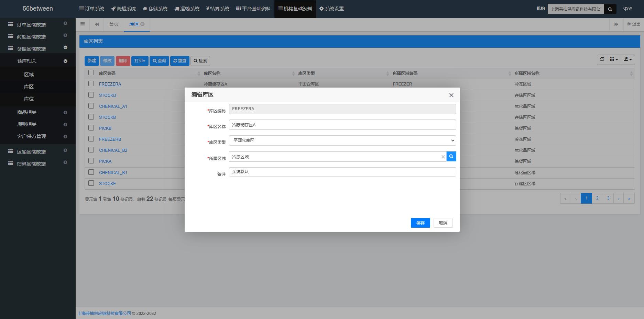Screen dimensions: 644x319
Task: Clear the 所属区域 field with the x icon
Action: [x=443, y=157]
